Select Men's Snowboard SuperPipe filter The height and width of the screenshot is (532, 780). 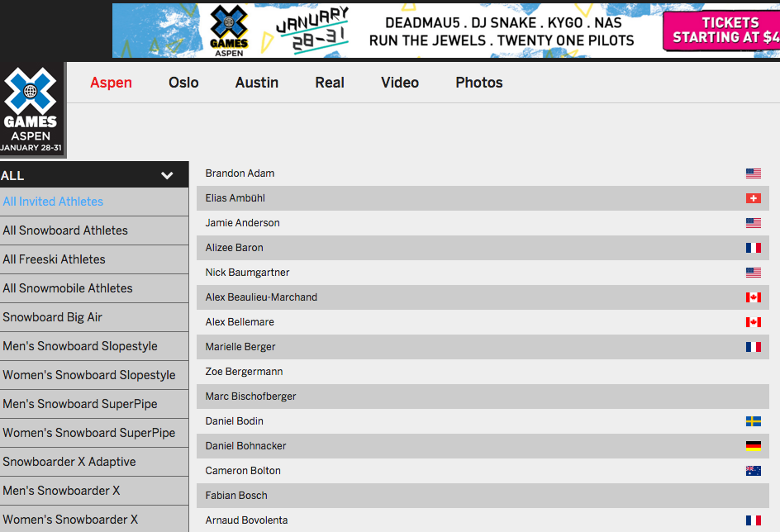[x=94, y=404]
